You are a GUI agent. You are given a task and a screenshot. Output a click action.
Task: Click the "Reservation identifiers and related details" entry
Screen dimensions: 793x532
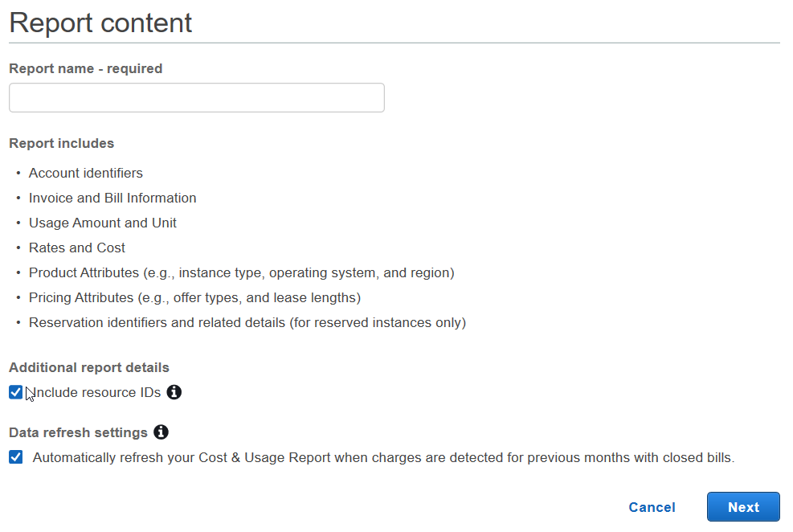(247, 322)
